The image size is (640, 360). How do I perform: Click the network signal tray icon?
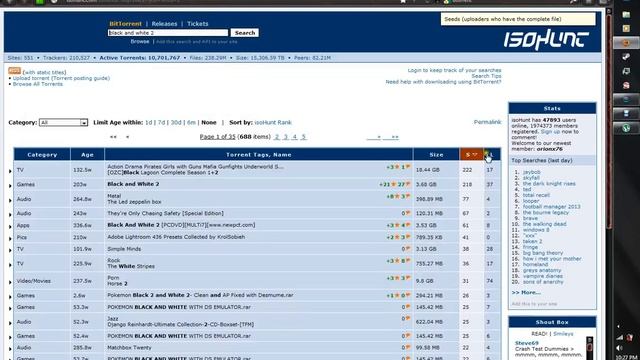620,338
